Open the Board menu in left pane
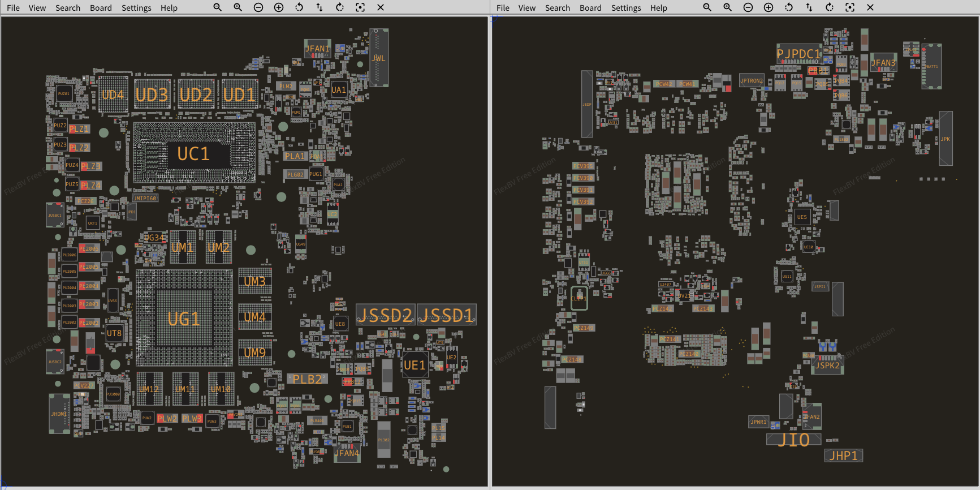 [x=101, y=8]
